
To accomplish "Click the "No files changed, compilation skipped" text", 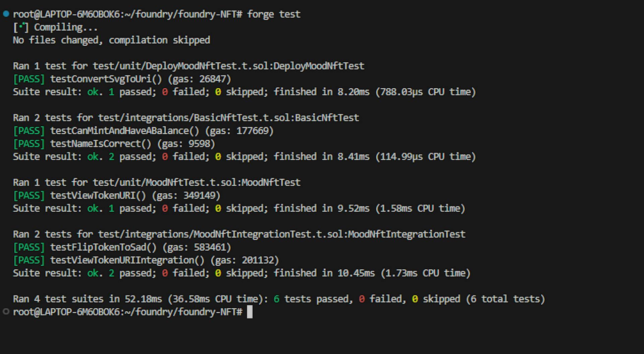I will [x=111, y=40].
